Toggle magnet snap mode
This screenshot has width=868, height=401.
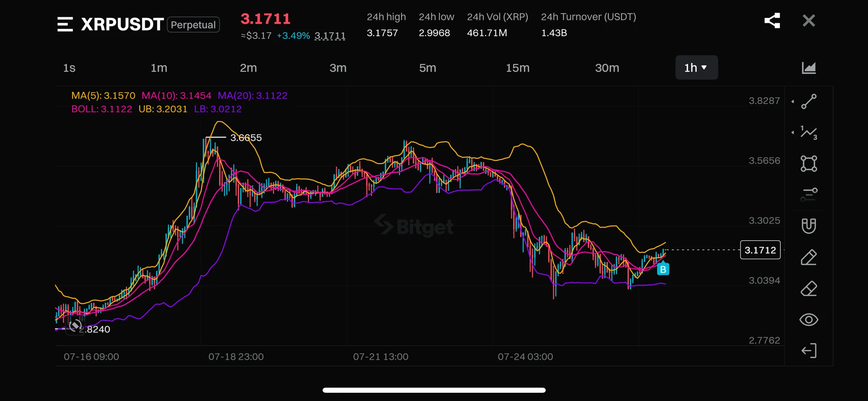(809, 226)
